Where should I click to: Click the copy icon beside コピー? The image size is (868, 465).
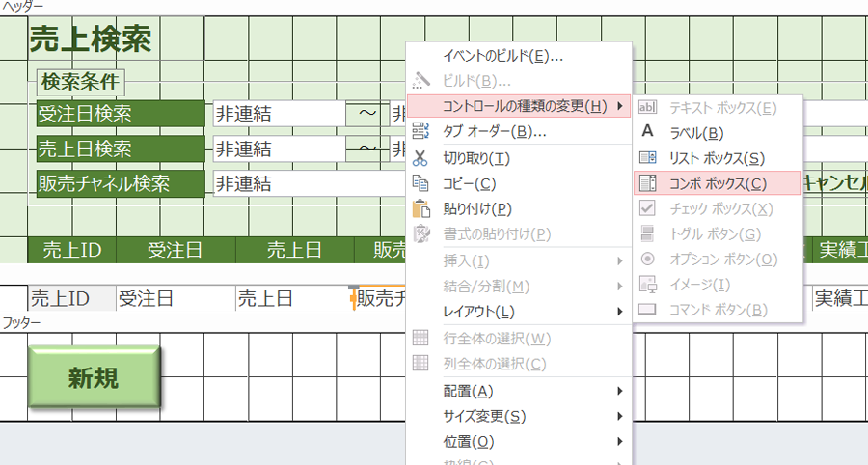coord(420,183)
